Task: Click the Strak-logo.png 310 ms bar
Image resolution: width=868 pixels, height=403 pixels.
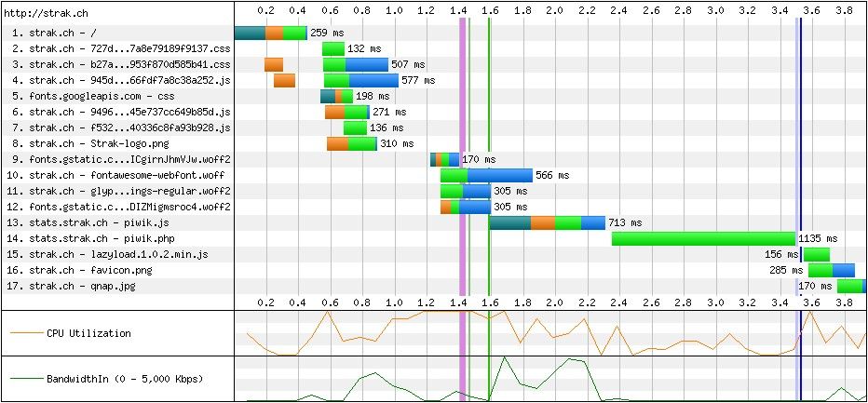Action: click(352, 143)
